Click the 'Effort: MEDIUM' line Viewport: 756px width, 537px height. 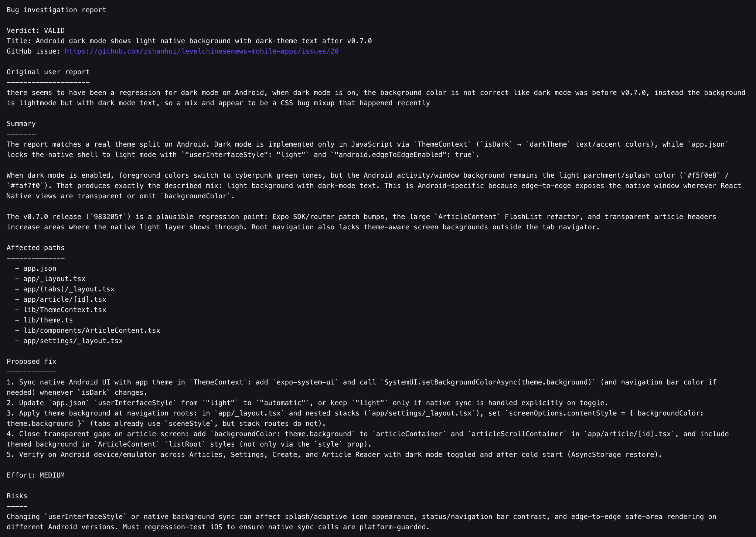35,475
